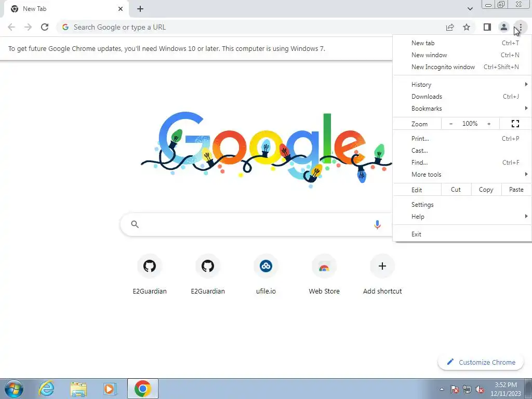Click the Windows 7 update notice text

[x=167, y=48]
